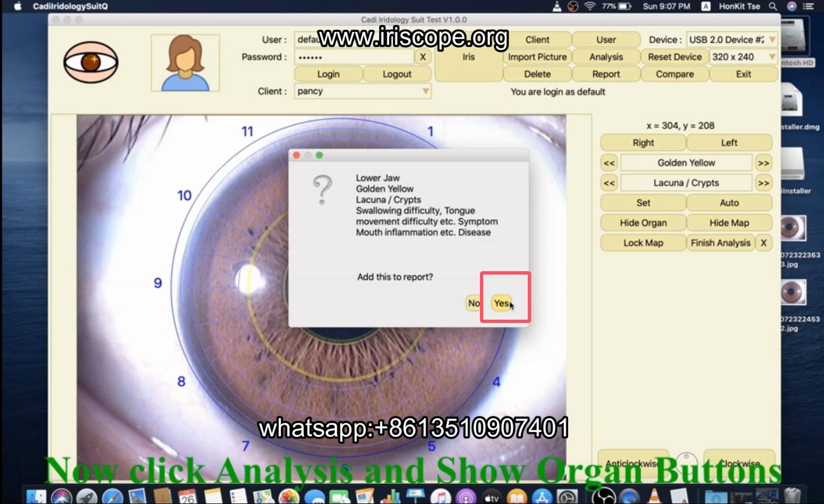Open the Trash in the Dock
The height and width of the screenshot is (504, 824).
[x=792, y=495]
